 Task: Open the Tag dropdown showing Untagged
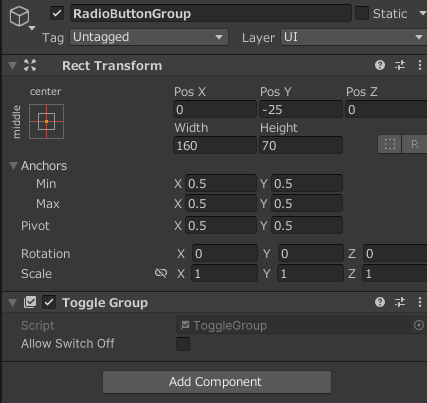[149, 37]
